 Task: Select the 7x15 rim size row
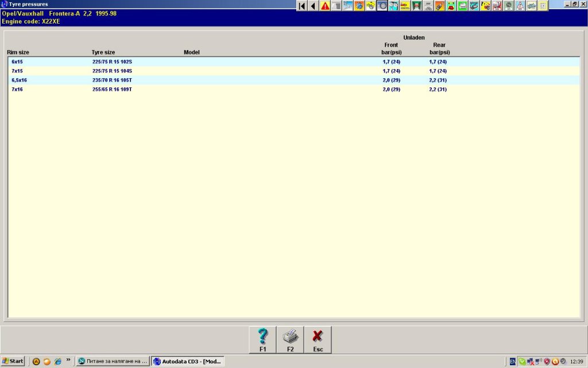tap(17, 71)
